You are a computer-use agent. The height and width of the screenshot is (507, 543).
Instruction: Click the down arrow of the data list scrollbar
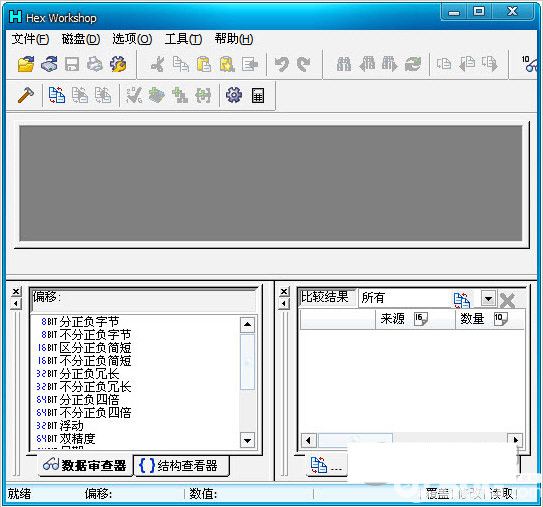pyautogui.click(x=247, y=441)
